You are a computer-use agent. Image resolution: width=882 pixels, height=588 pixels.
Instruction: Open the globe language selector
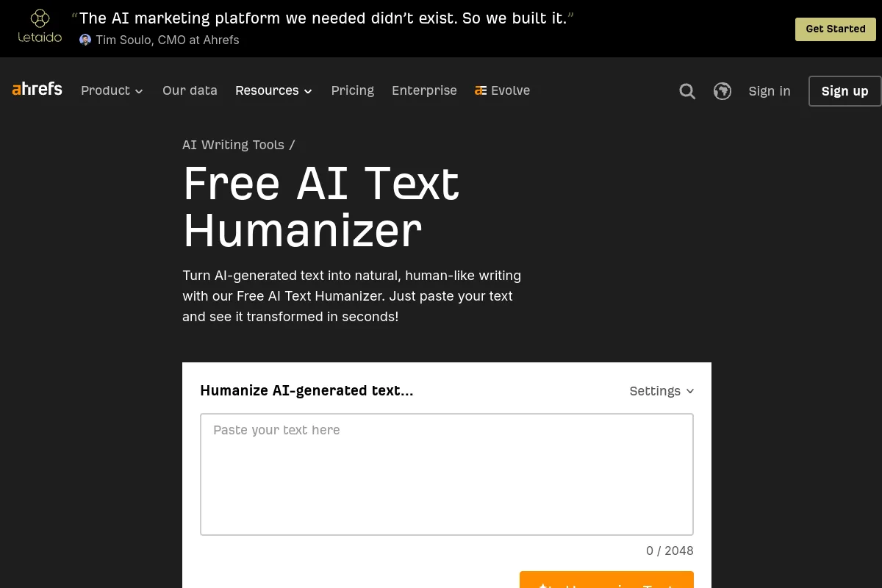(x=723, y=91)
